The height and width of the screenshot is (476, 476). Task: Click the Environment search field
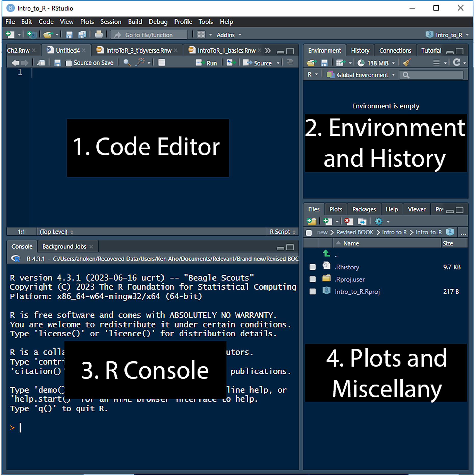click(431, 75)
